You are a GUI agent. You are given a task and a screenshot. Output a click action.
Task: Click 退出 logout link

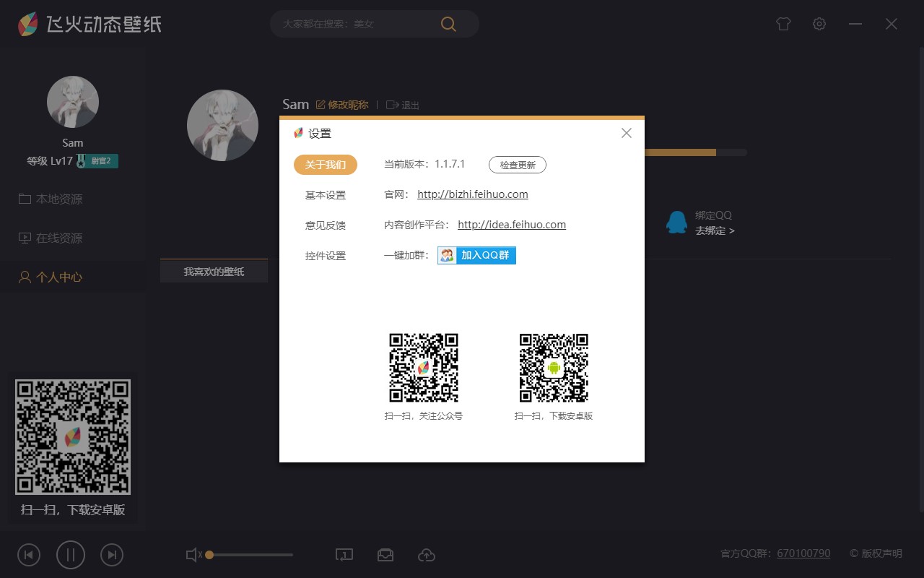pyautogui.click(x=403, y=105)
